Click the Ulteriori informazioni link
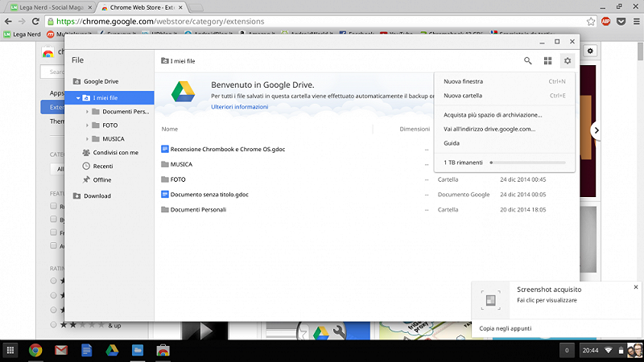 239,107
